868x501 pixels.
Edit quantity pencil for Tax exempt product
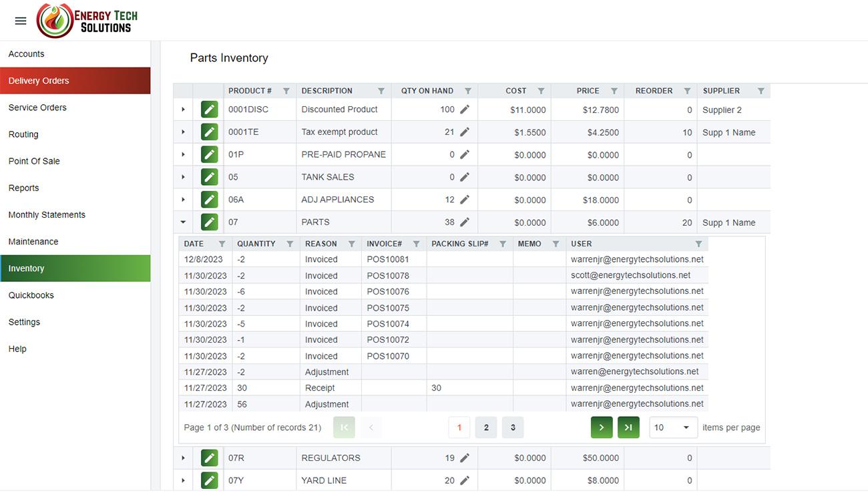(x=465, y=132)
